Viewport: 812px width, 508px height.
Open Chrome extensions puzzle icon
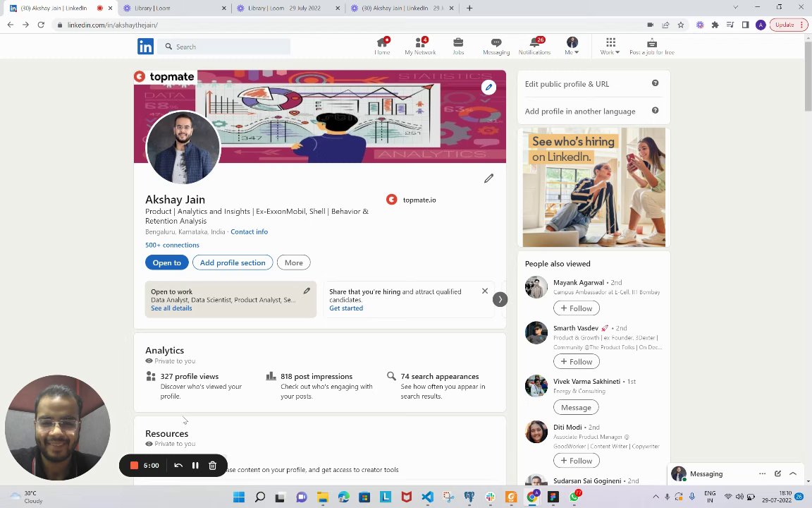tap(715, 25)
